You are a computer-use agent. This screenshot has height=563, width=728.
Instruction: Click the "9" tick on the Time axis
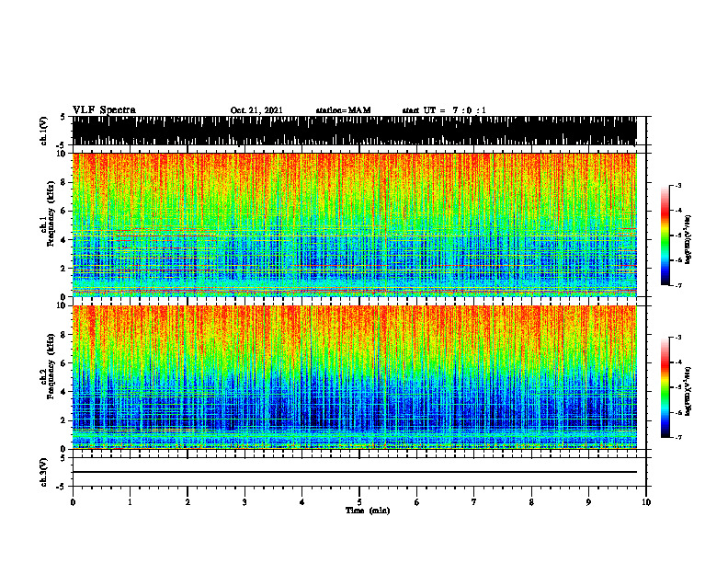pos(588,502)
